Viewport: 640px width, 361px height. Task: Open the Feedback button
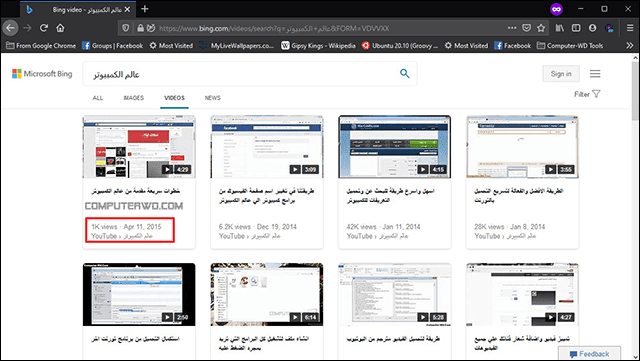[x=589, y=354]
